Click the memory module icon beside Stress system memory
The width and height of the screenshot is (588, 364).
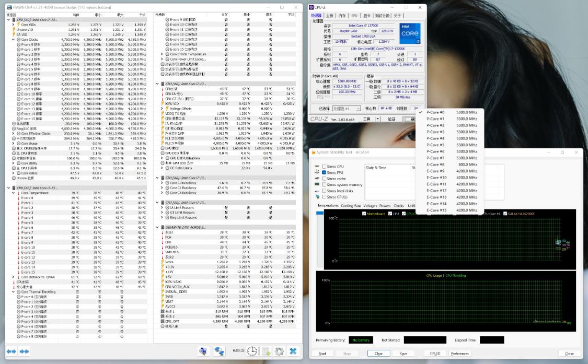point(317,184)
